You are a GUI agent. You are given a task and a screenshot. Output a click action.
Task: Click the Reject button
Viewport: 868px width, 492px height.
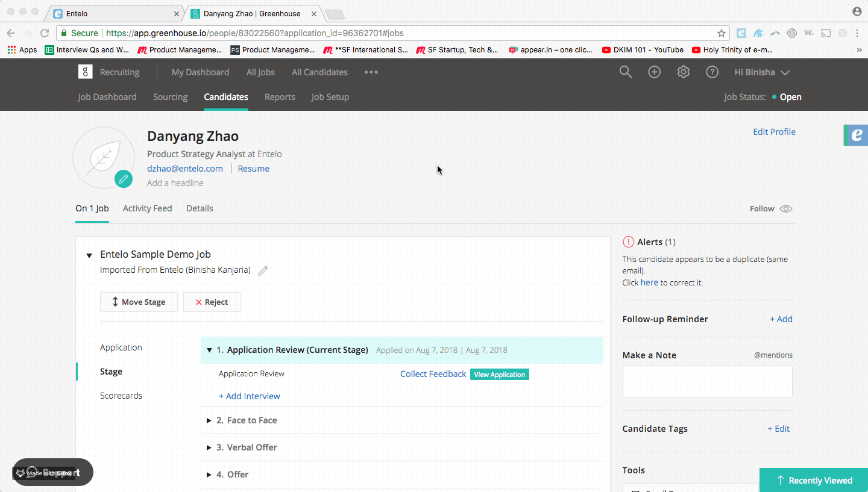tap(212, 302)
